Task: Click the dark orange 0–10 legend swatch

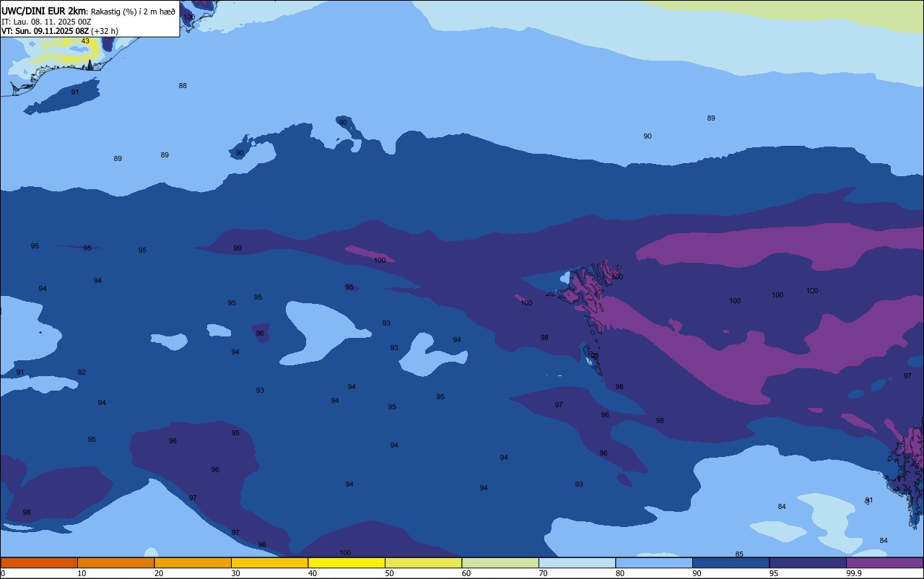Action: (39, 562)
